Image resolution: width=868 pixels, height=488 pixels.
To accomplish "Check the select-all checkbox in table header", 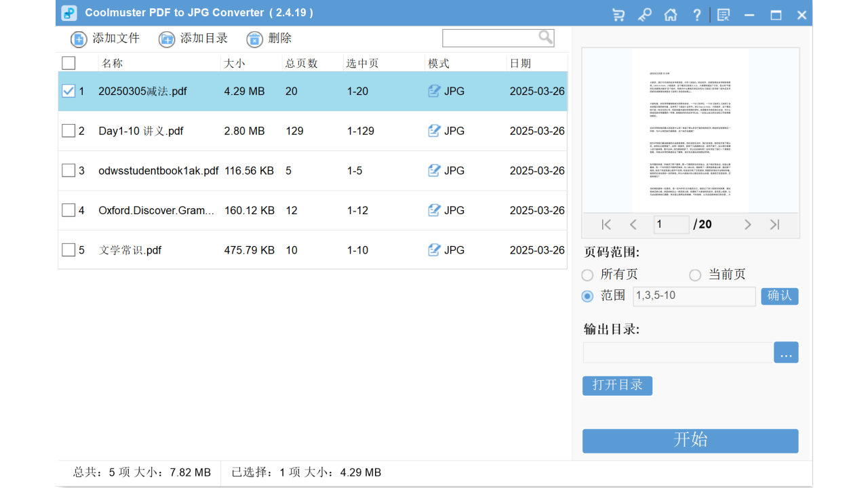I will pyautogui.click(x=68, y=62).
